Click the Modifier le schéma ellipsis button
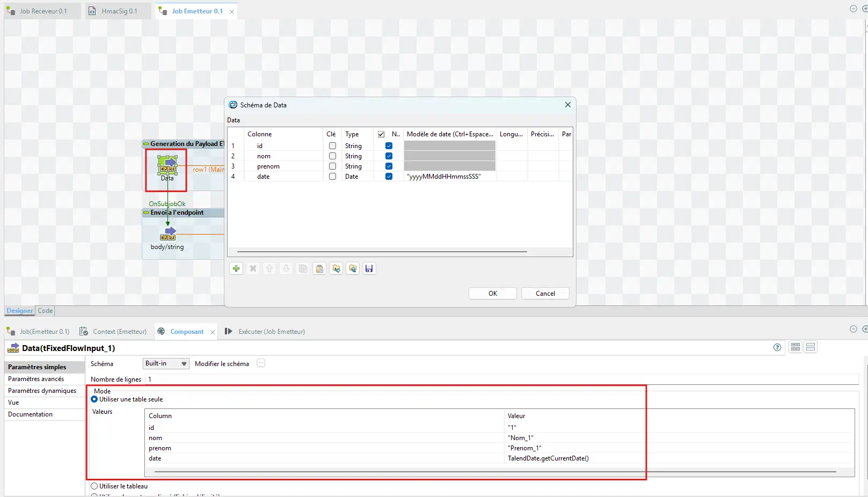 [261, 363]
